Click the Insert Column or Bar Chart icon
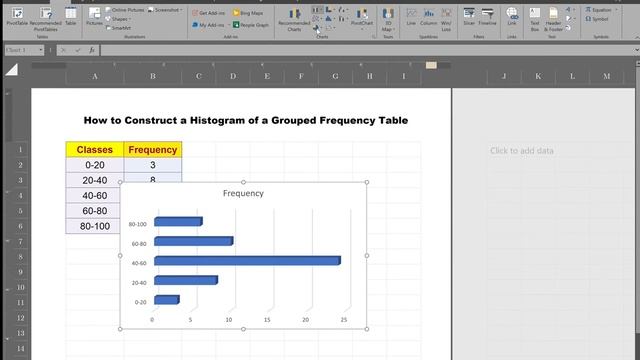Image resolution: width=640 pixels, height=360 pixels. (x=316, y=9)
